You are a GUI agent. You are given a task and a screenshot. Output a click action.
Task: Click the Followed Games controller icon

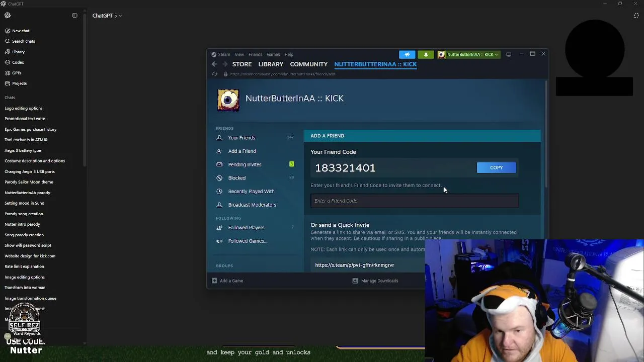[x=219, y=241]
